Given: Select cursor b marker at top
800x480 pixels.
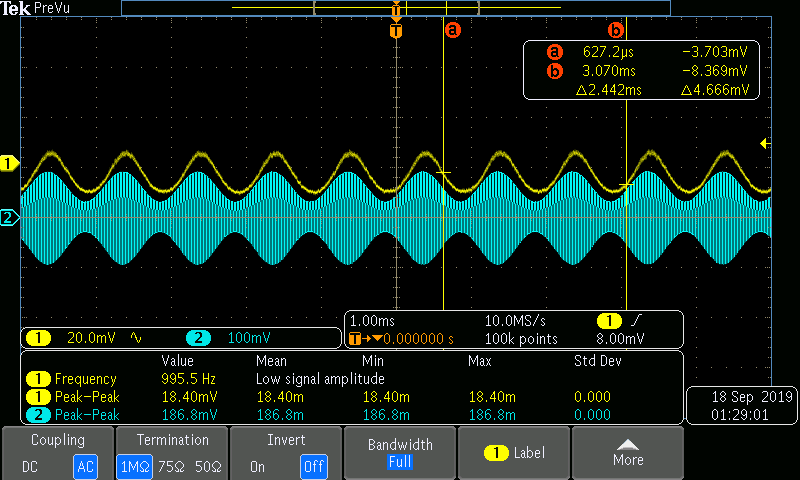Looking at the screenshot, I should point(616,30).
